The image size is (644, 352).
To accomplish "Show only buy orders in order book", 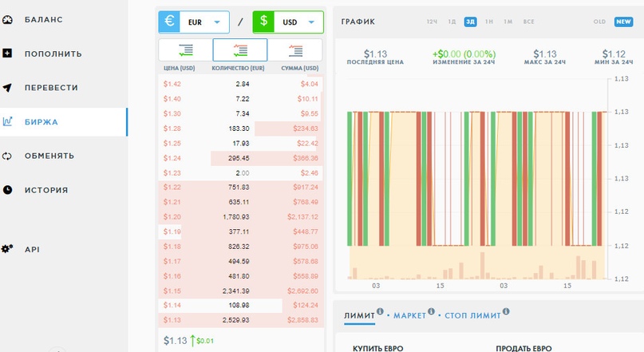I will (185, 50).
